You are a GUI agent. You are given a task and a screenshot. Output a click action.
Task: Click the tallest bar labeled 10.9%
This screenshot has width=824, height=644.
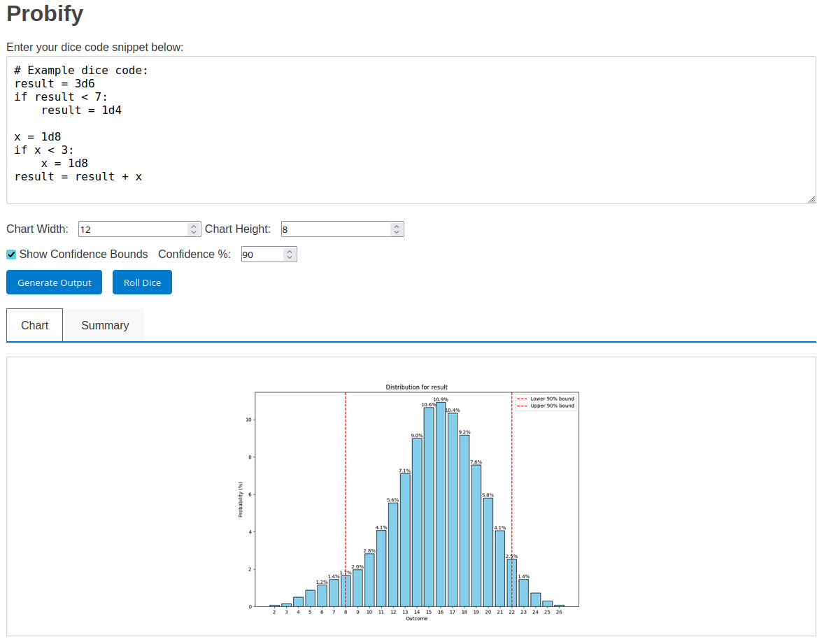click(x=441, y=503)
